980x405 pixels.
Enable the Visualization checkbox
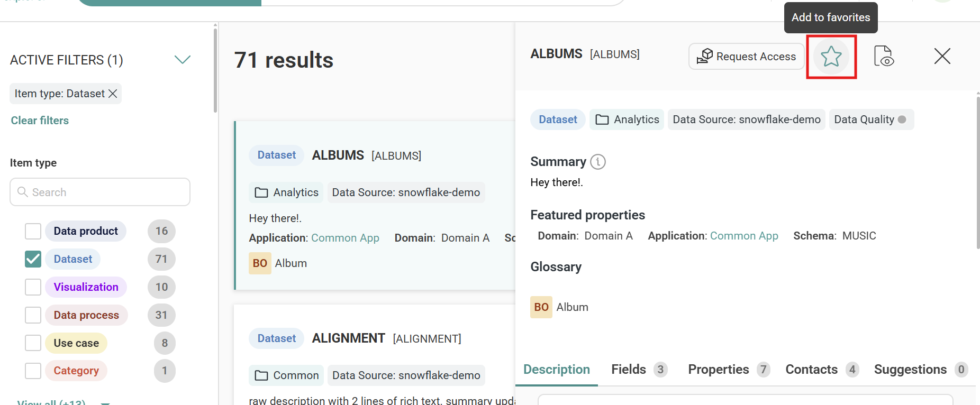tap(33, 287)
